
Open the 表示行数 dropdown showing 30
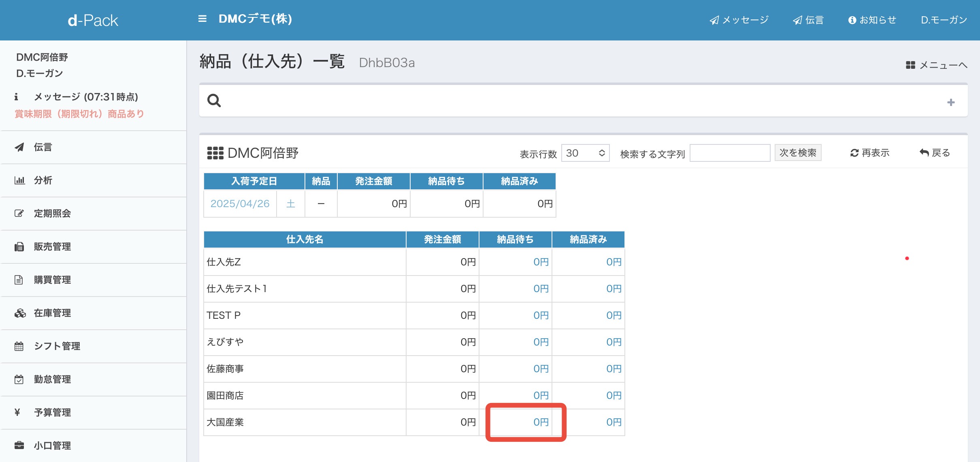coord(585,153)
